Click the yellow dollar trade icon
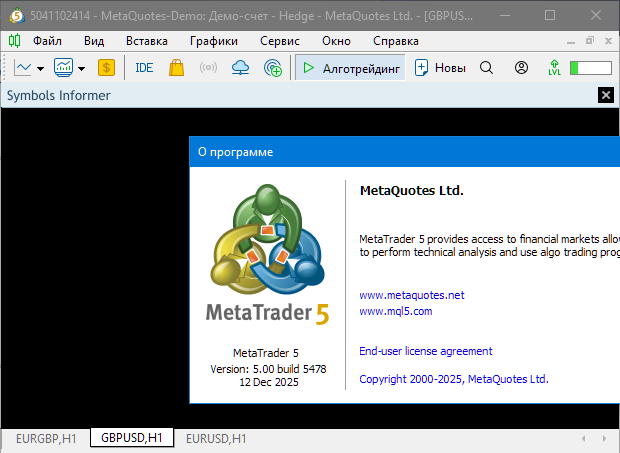 coord(106,68)
